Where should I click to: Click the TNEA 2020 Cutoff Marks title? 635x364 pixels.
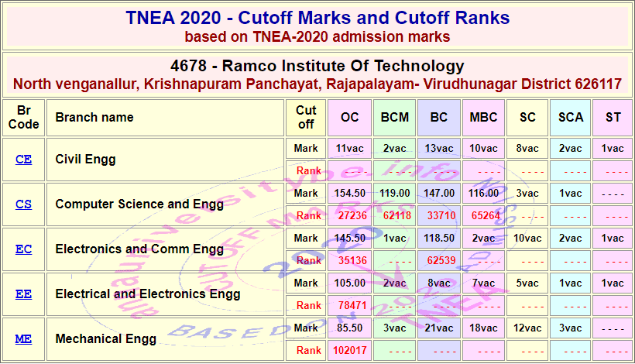pyautogui.click(x=317, y=18)
